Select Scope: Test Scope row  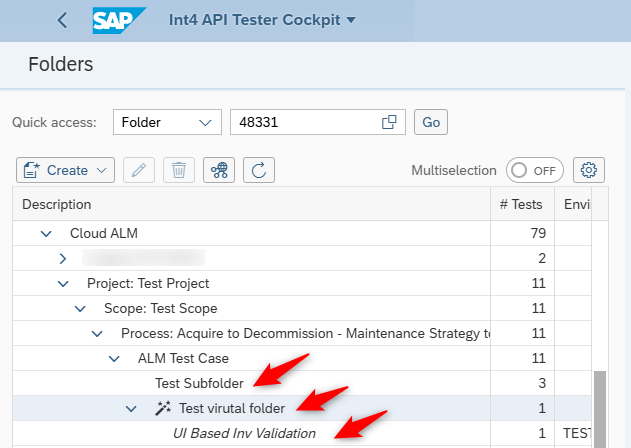[x=302, y=308]
